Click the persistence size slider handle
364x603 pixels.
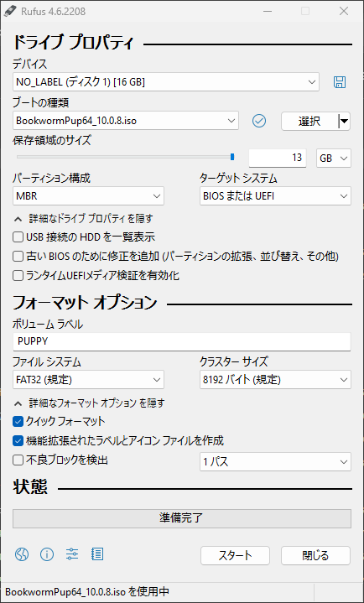(232, 157)
